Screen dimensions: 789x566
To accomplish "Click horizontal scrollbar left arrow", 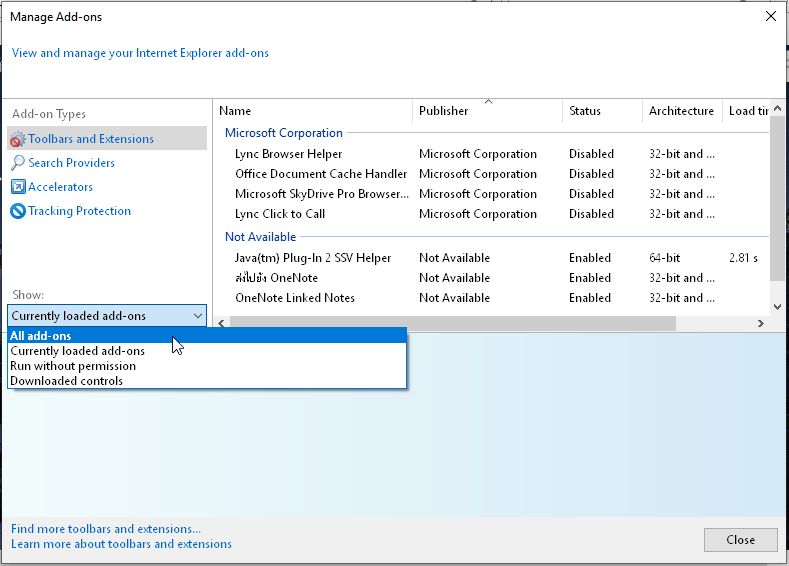I will [222, 323].
